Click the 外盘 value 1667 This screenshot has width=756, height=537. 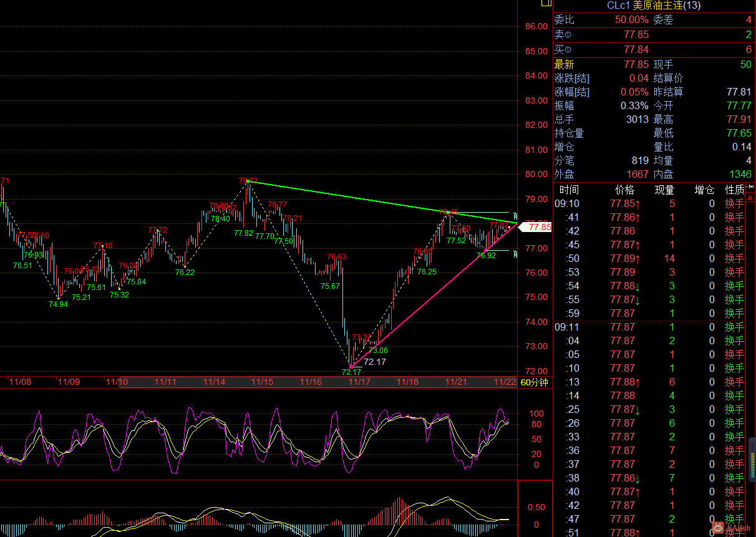tap(637, 175)
